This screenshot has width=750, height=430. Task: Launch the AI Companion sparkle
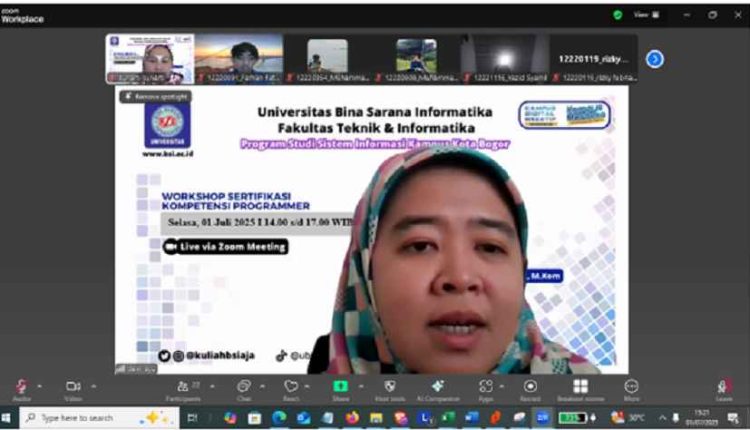click(x=438, y=390)
